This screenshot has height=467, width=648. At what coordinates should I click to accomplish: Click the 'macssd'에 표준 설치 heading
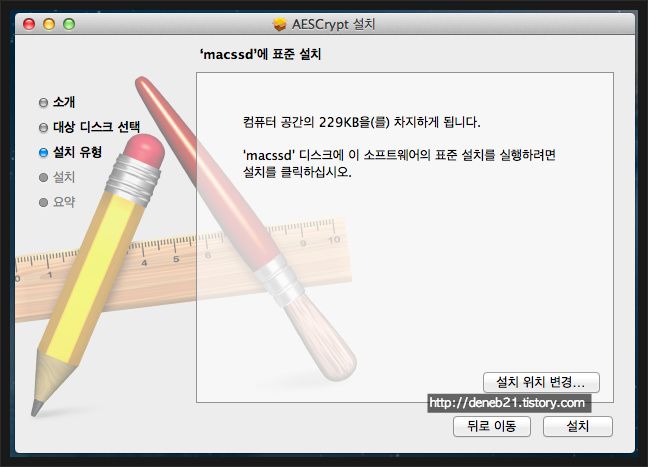click(x=260, y=54)
